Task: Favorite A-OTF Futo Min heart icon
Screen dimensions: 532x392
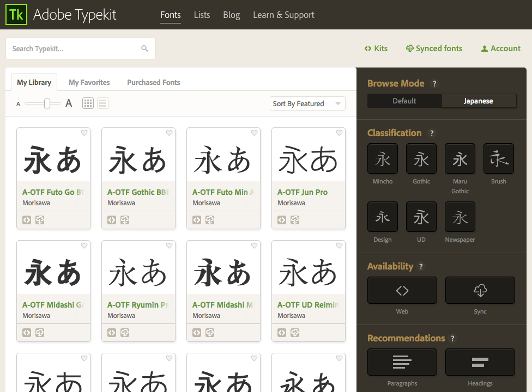Action: coord(254,133)
